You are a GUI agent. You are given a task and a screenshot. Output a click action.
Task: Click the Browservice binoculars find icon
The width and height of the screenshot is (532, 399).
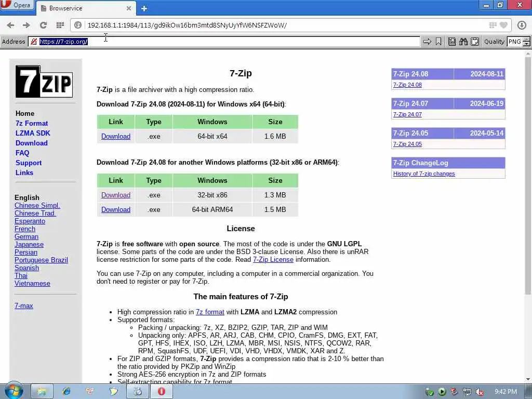tap(463, 42)
